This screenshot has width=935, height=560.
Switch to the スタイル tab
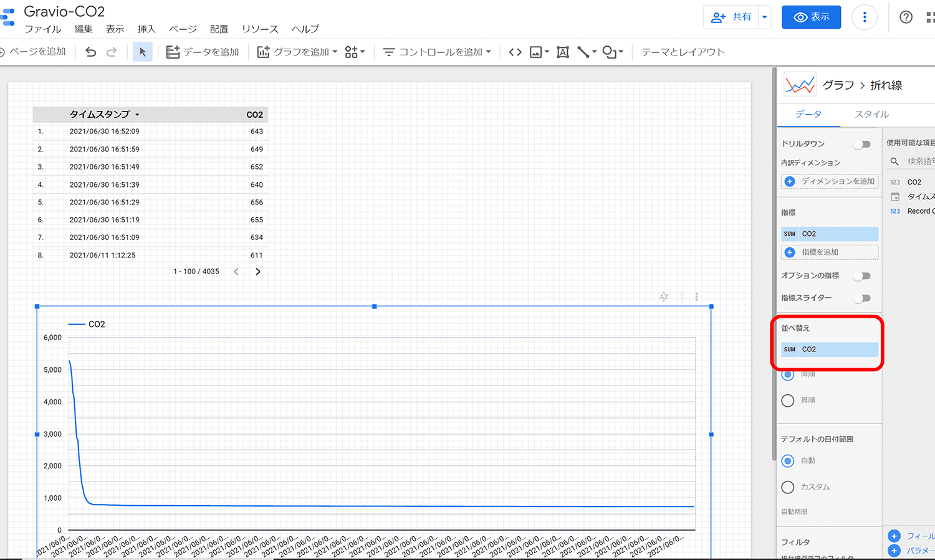pos(871,115)
